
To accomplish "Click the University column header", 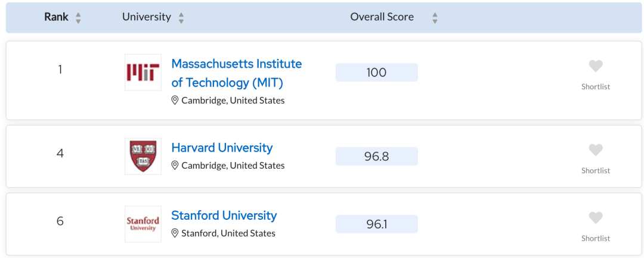I will click(x=146, y=17).
